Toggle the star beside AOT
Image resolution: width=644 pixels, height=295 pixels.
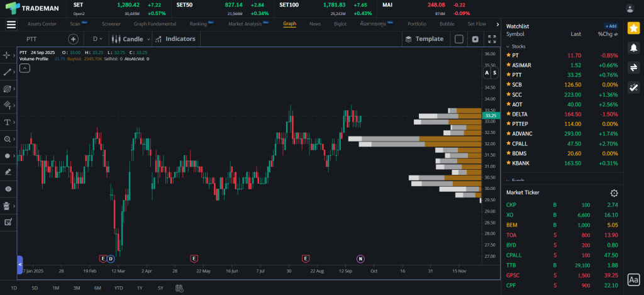point(508,104)
